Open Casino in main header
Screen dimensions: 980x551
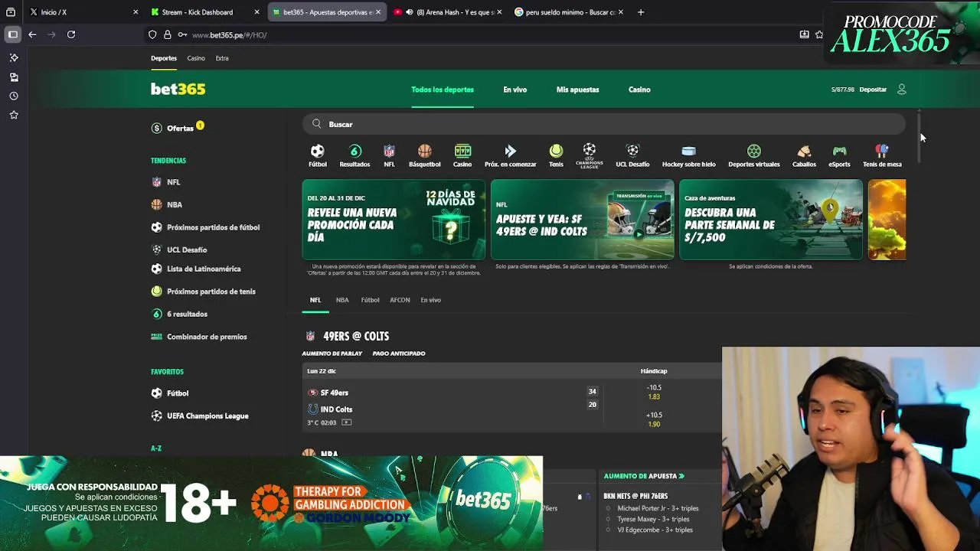(639, 90)
